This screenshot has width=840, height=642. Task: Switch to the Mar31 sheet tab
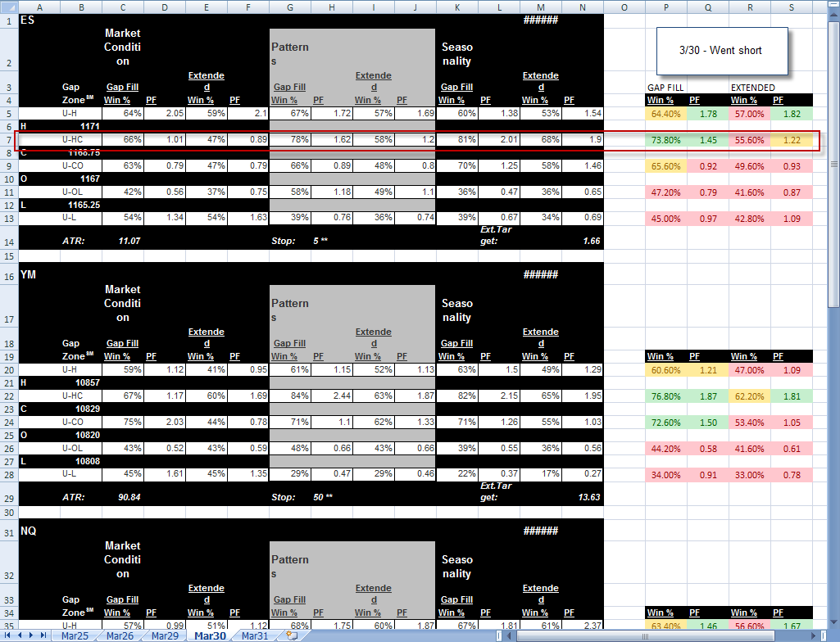255,635
